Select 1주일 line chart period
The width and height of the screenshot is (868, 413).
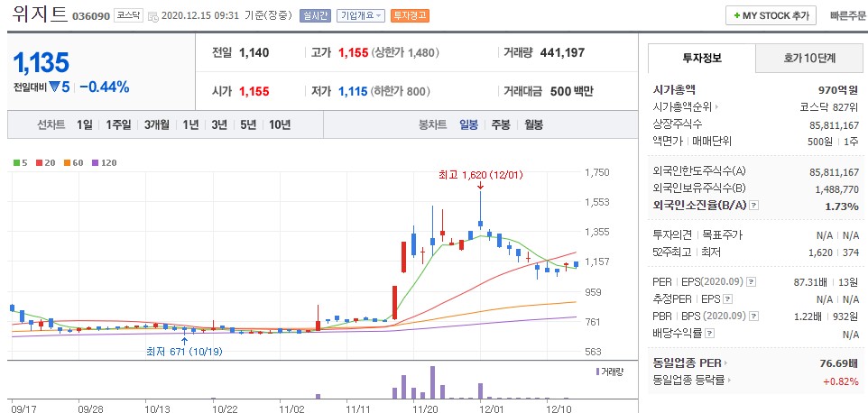(x=118, y=125)
